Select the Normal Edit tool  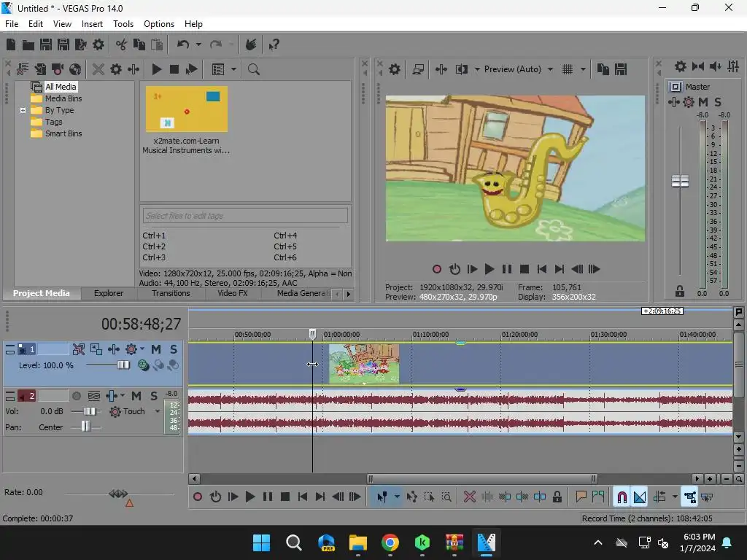382,497
